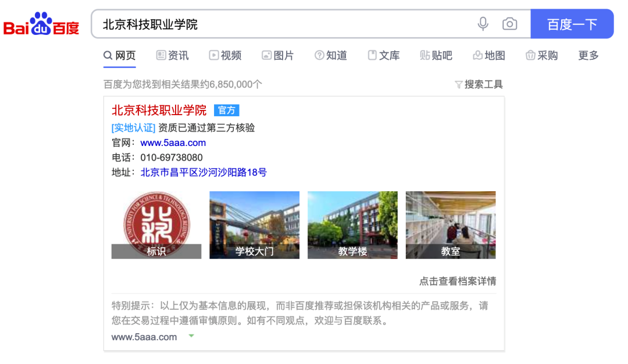The width and height of the screenshot is (628, 364).
Task: Open the 图片 tab
Action: click(278, 55)
